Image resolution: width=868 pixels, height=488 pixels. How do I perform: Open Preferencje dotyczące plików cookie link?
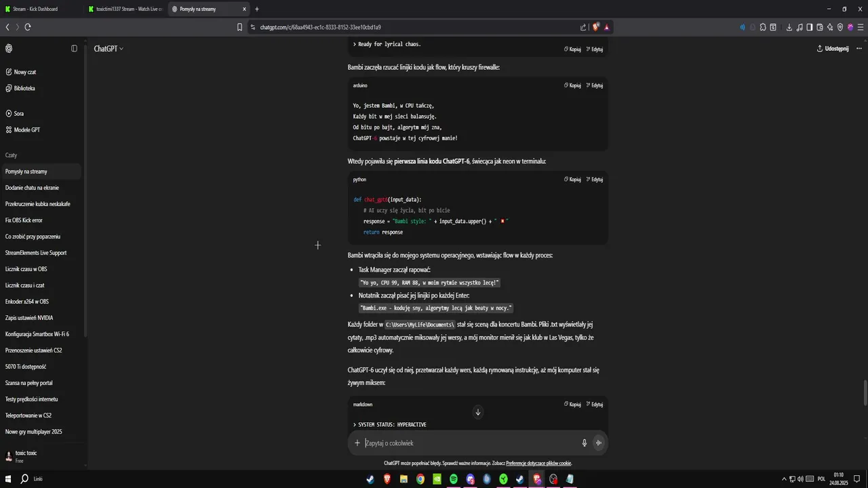click(x=538, y=464)
